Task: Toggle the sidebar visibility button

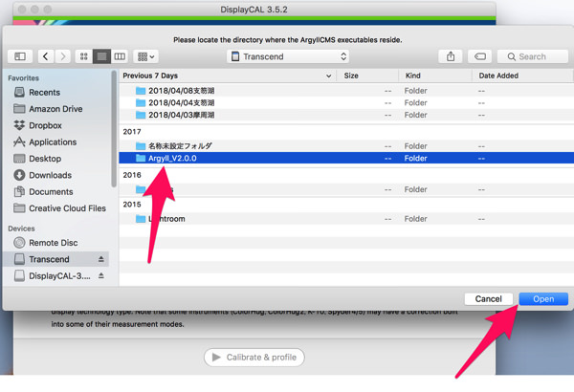Action: click(x=19, y=57)
